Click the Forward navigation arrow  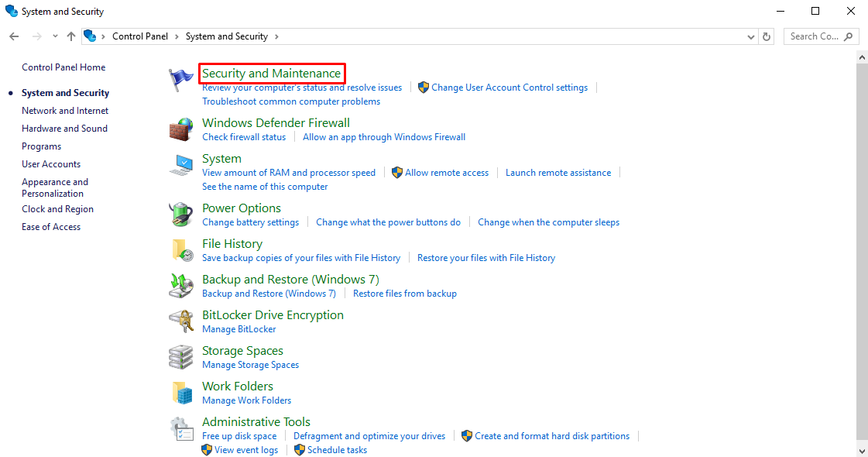[x=36, y=36]
